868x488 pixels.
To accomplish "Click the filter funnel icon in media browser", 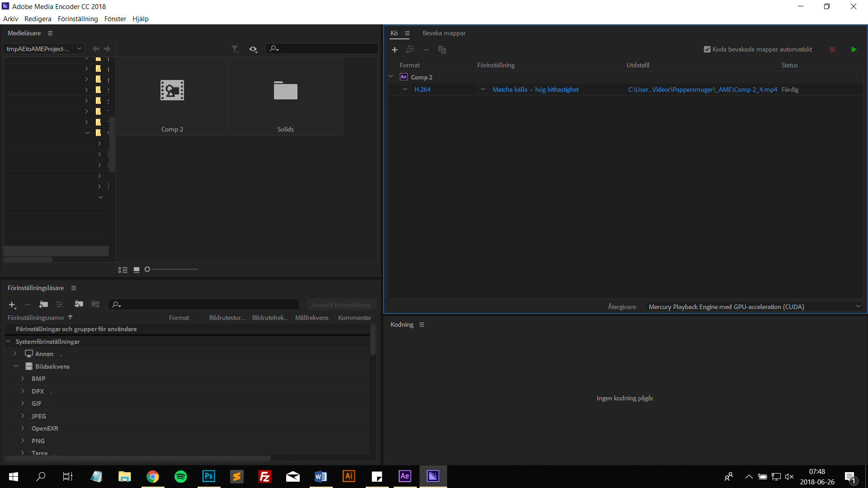I will pos(235,49).
